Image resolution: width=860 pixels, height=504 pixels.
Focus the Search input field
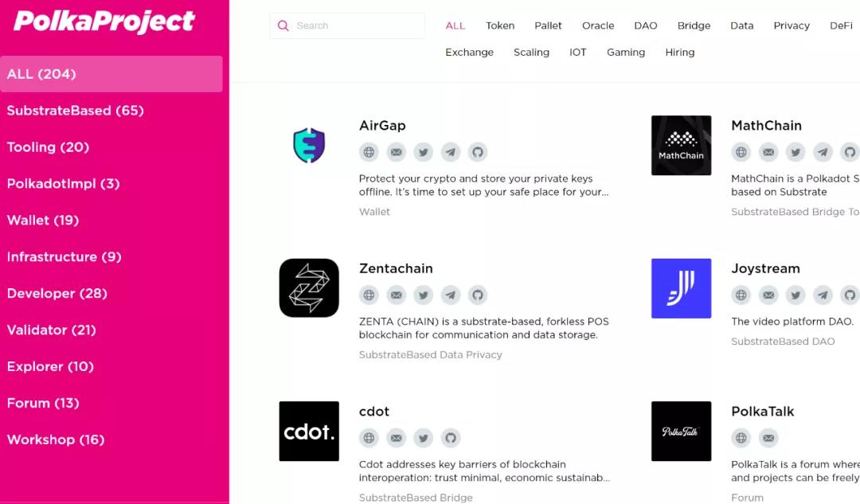click(347, 25)
